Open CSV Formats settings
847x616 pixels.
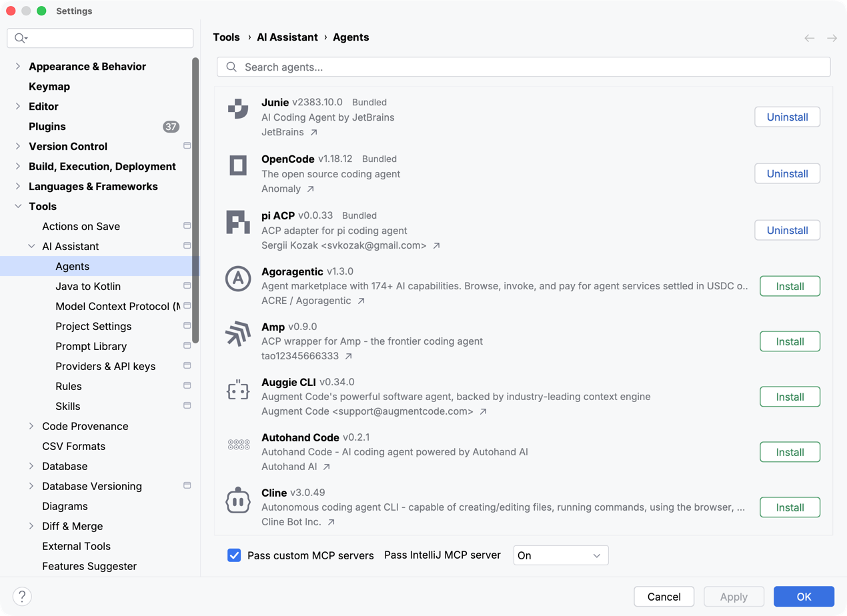(73, 447)
